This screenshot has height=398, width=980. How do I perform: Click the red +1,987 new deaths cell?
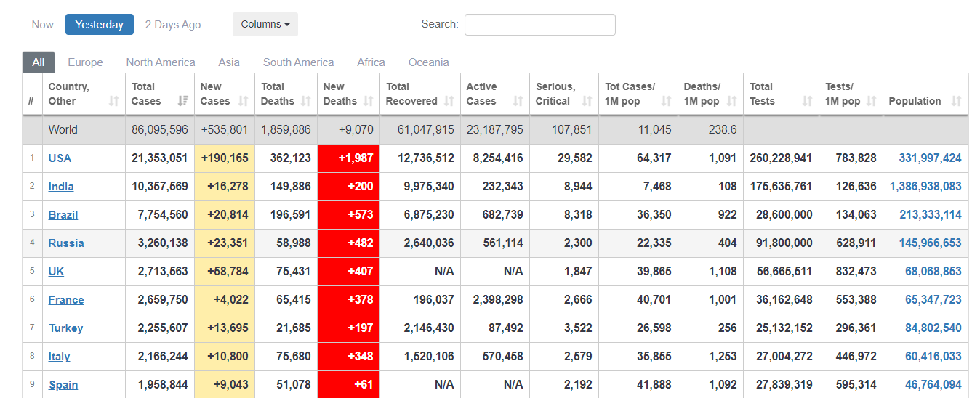coord(348,158)
